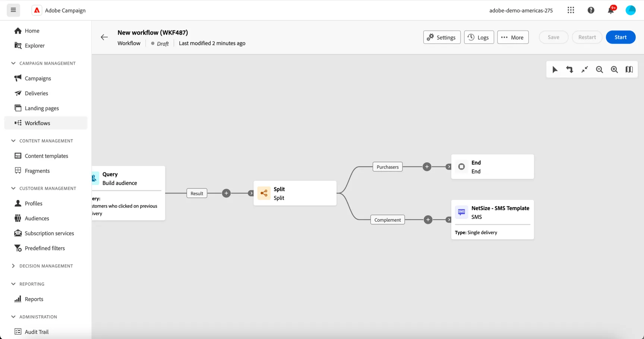Open Campaigns in the sidebar
This screenshot has height=339, width=644.
[x=46, y=78]
